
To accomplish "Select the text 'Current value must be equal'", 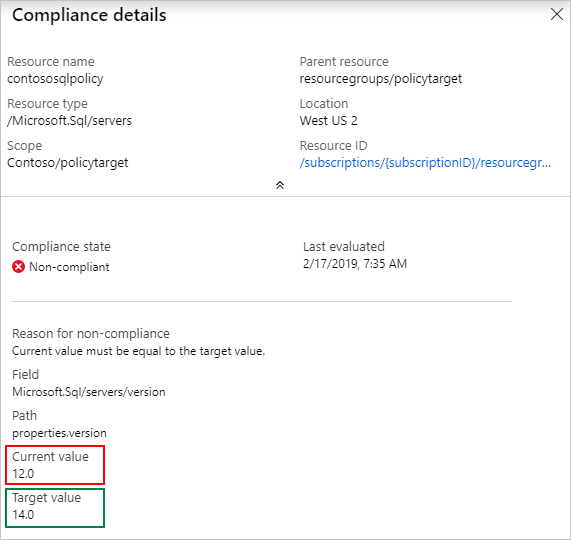I will tap(87, 351).
